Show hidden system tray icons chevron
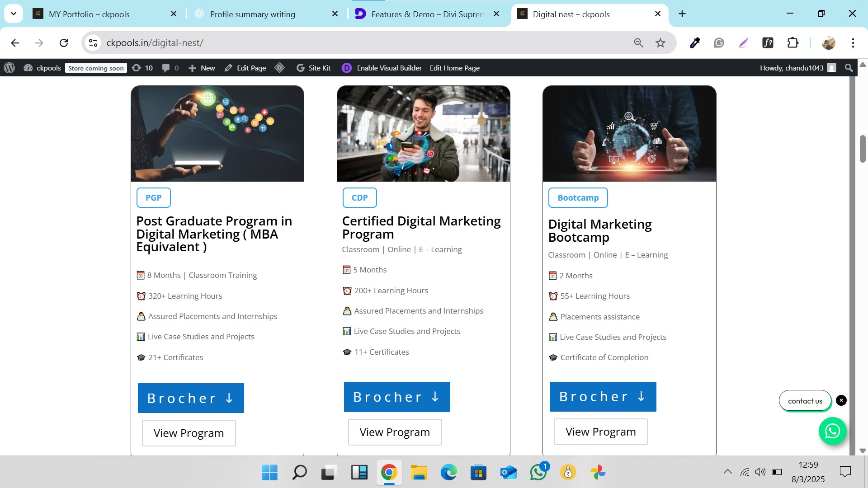 tap(727, 472)
